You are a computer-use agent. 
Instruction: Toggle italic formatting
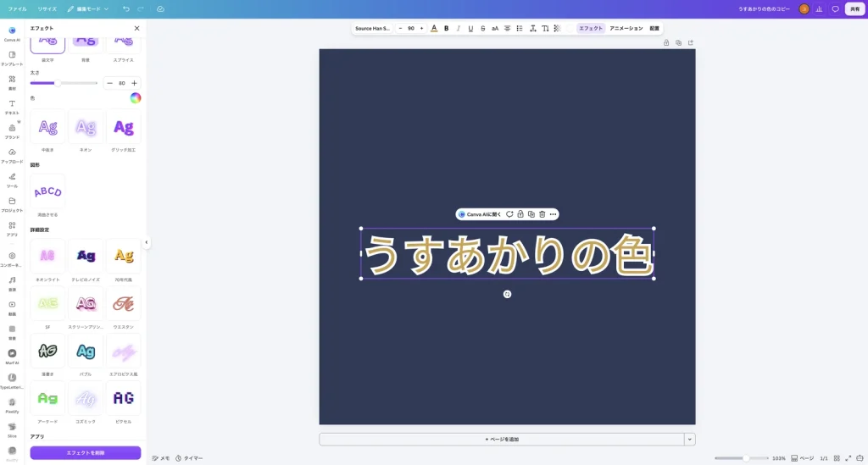click(459, 28)
